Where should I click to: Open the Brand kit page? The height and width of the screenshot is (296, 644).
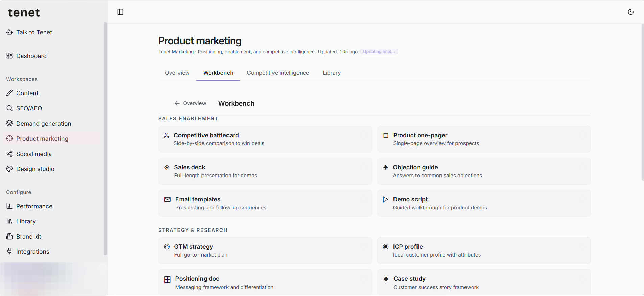pos(51,237)
